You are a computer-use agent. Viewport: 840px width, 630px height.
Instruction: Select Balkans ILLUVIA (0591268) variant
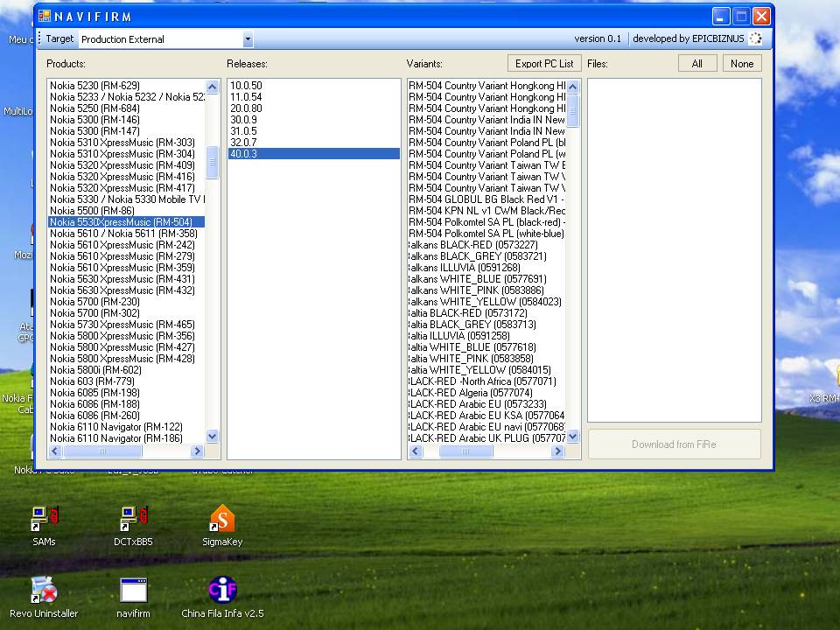pyautogui.click(x=487, y=268)
